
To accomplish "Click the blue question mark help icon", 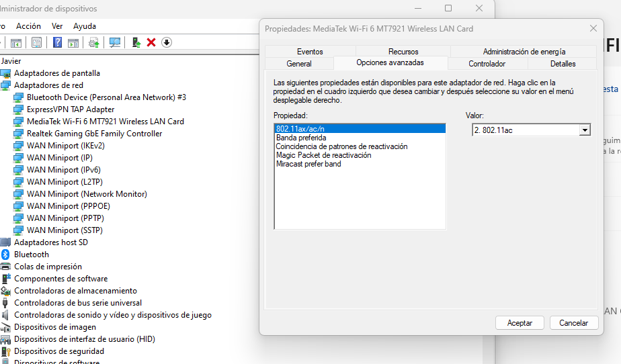I will [58, 42].
